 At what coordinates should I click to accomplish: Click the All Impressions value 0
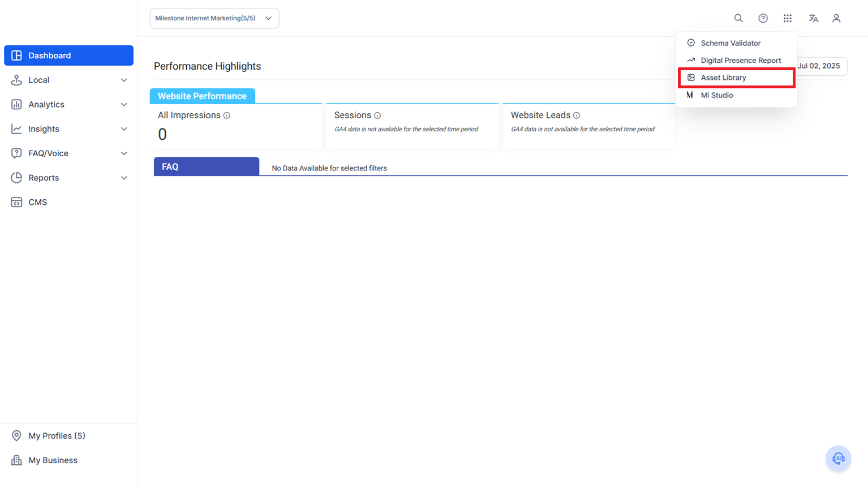click(162, 135)
